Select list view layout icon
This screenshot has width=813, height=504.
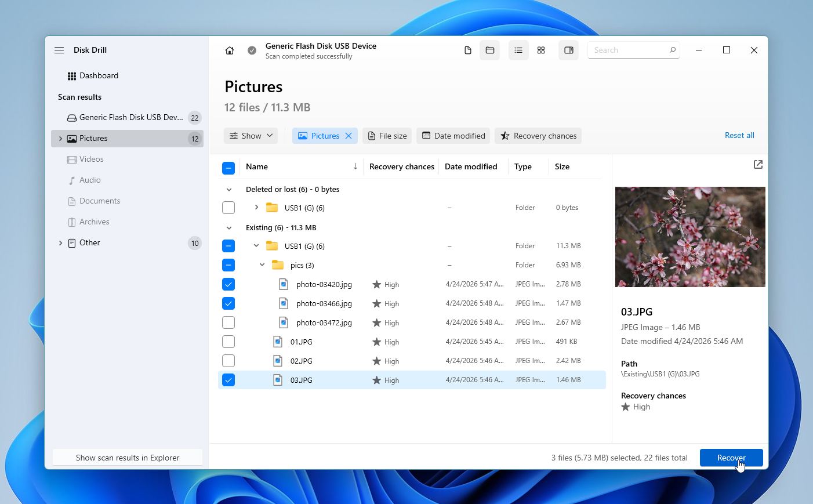point(518,50)
